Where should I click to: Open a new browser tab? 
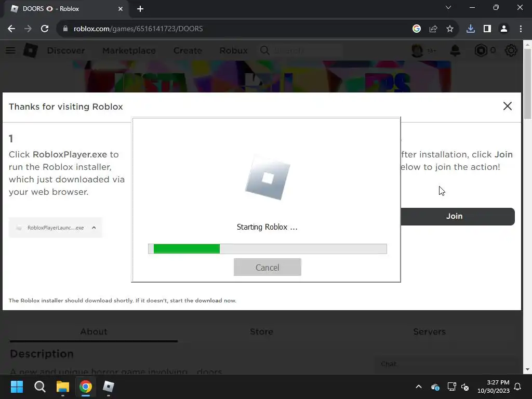[140, 9]
